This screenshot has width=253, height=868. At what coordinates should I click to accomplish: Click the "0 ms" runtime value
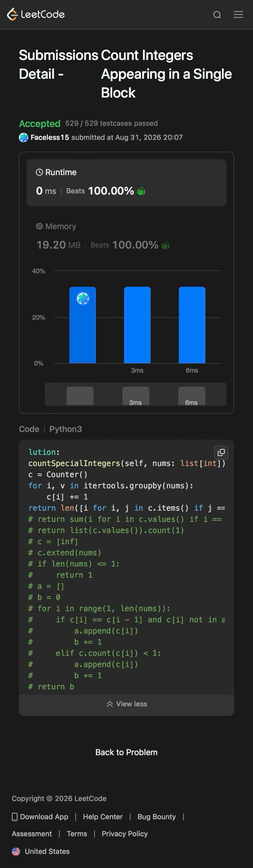(x=46, y=191)
